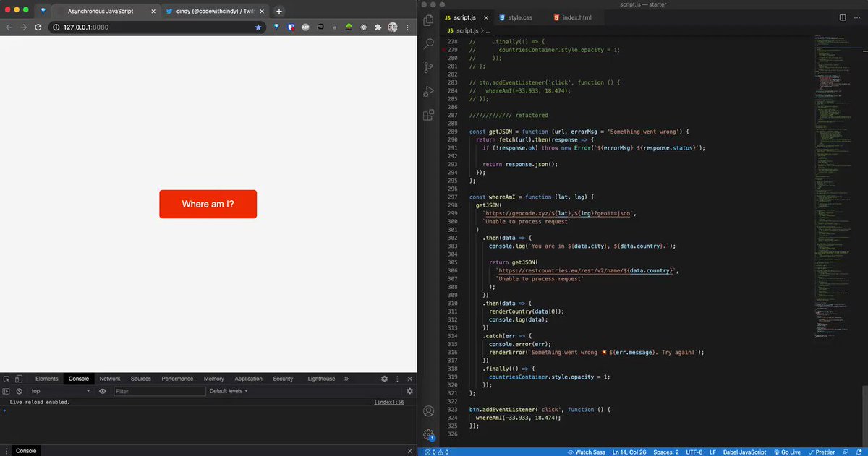This screenshot has height=456, width=868.
Task: Switch to the Network tab
Action: click(110, 379)
